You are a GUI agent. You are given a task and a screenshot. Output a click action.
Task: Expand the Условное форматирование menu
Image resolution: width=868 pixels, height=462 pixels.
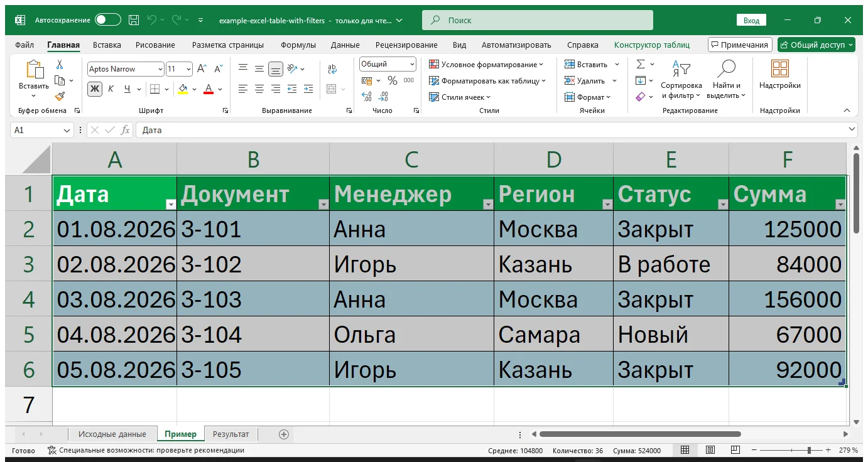point(486,65)
